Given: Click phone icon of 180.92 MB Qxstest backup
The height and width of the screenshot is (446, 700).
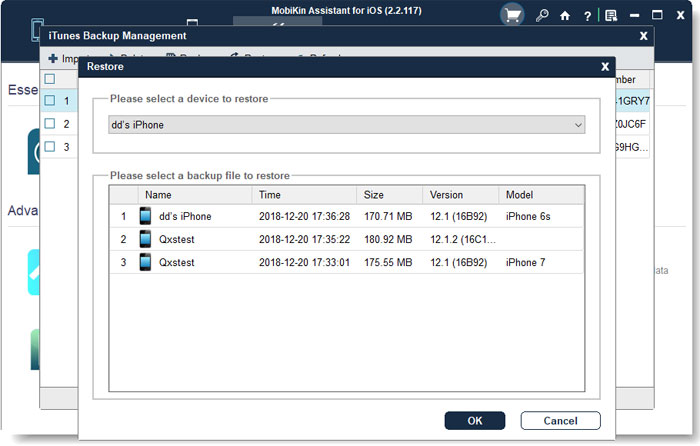Looking at the screenshot, I should (x=145, y=239).
